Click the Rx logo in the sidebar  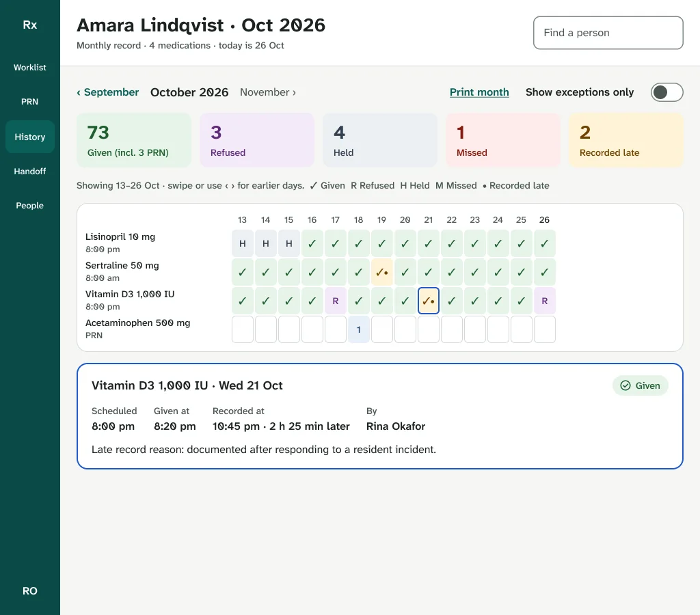coord(30,25)
